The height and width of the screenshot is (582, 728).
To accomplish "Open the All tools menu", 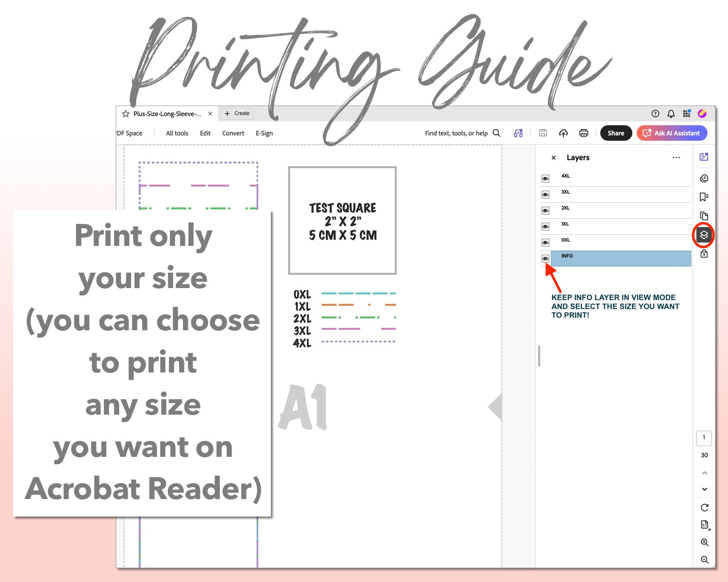I will coord(177,133).
